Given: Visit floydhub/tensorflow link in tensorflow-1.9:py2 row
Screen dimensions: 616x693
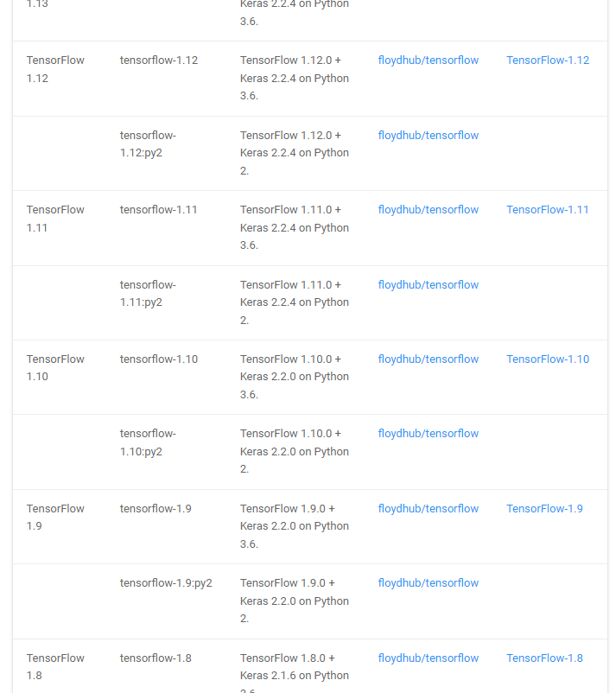Looking at the screenshot, I should coord(428,583).
